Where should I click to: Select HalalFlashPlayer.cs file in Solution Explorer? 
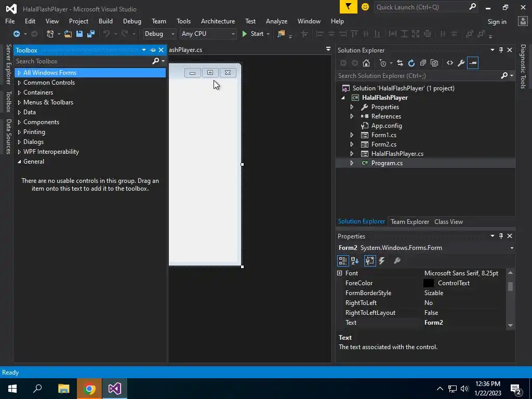click(397, 154)
